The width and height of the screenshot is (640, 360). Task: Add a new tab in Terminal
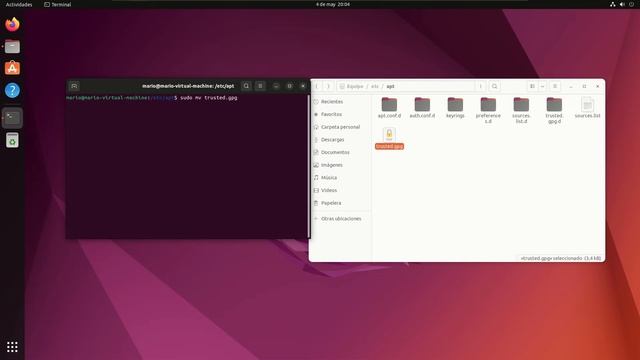(x=74, y=86)
